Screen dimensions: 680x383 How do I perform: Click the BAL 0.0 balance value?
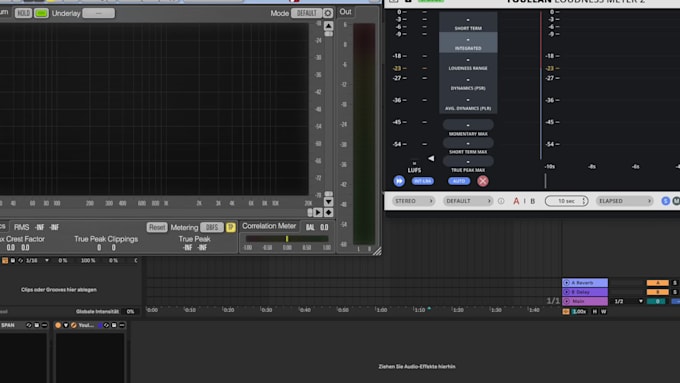[x=317, y=227]
